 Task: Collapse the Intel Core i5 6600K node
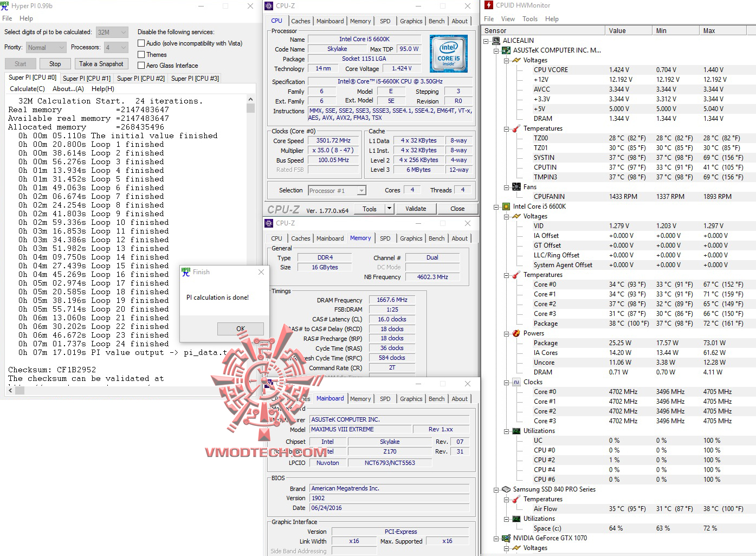pos(496,206)
